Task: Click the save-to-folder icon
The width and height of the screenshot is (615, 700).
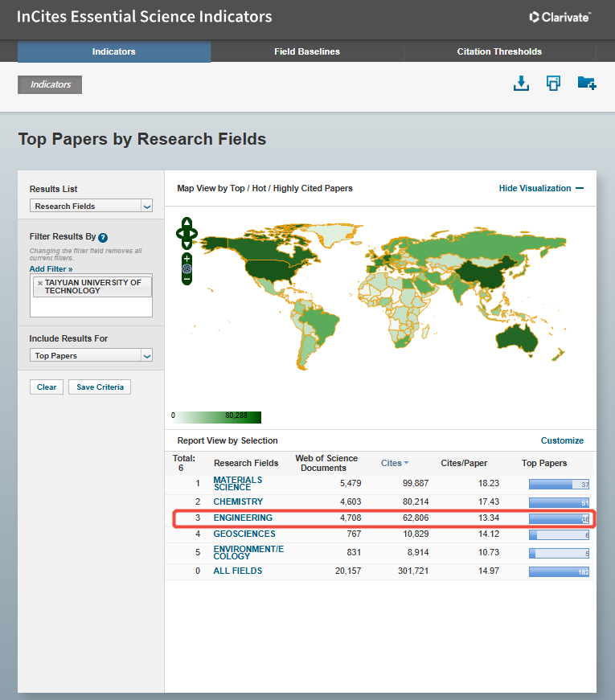Action: [586, 84]
